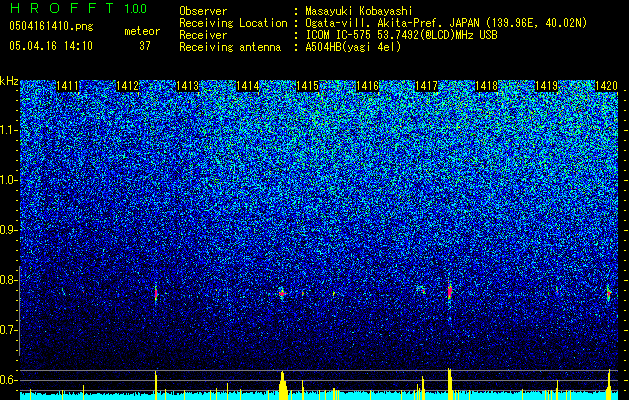Select antenna value A504HB(yagi 4el)
629x400 pixels.
click(353, 47)
